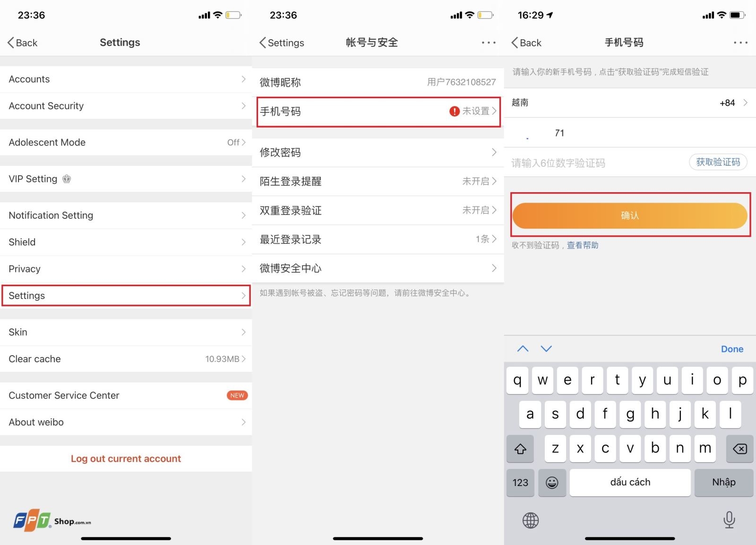Tap orange 确认 confirm button

point(630,215)
